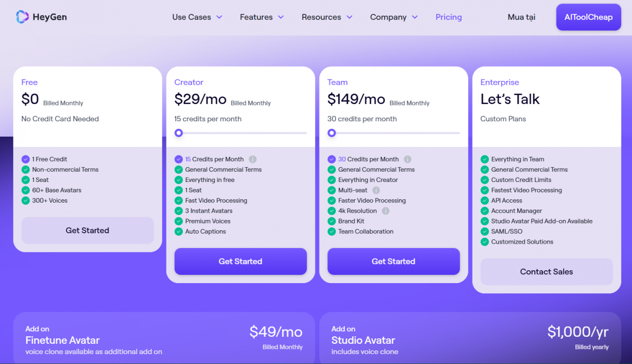Click the Custom Plans text
The height and width of the screenshot is (364, 632).
pyautogui.click(x=503, y=119)
